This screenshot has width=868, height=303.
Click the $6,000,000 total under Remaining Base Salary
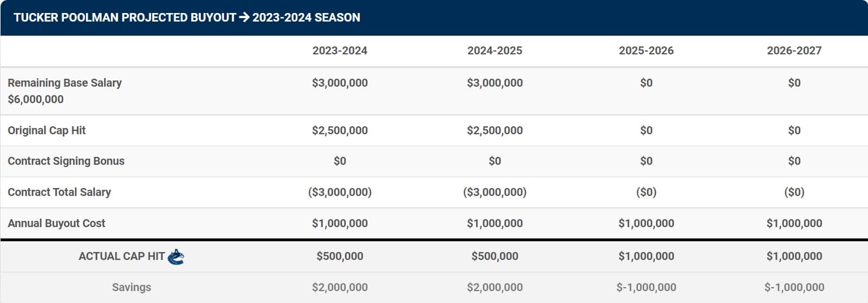tap(36, 99)
